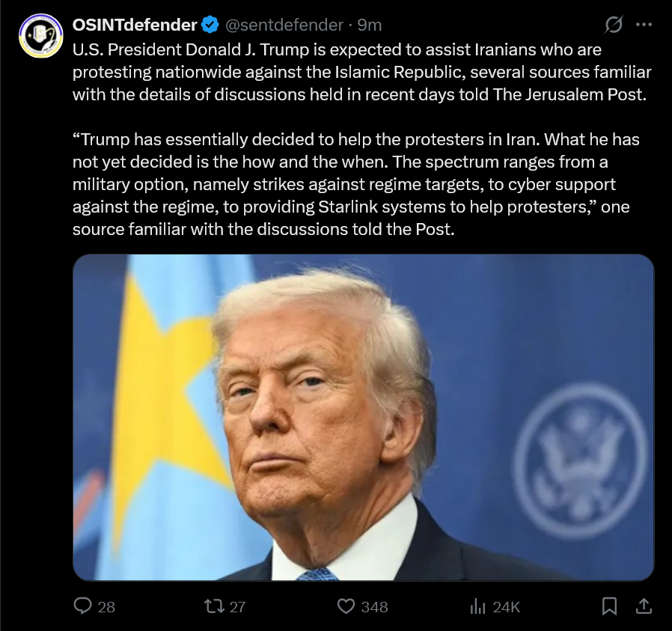The image size is (672, 631).
Task: Open the OSINTdefender profile avatar
Action: coord(41,36)
